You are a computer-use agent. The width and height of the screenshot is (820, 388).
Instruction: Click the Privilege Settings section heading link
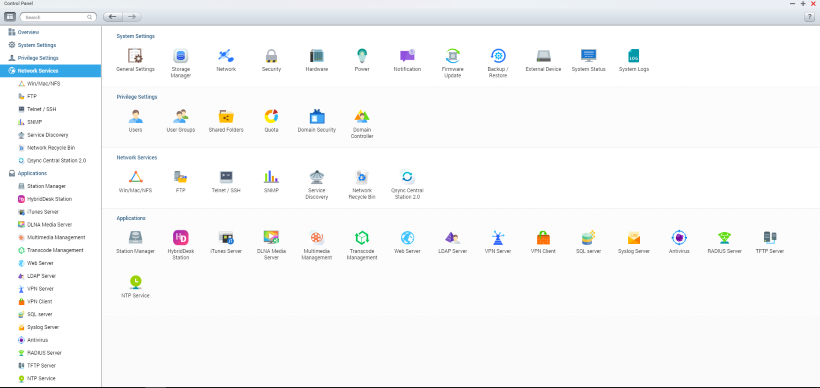(136, 97)
